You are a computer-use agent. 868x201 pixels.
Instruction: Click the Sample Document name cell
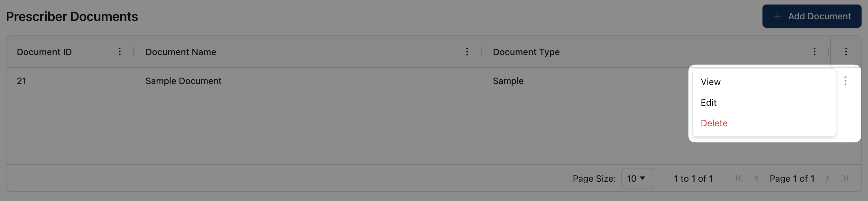(183, 81)
